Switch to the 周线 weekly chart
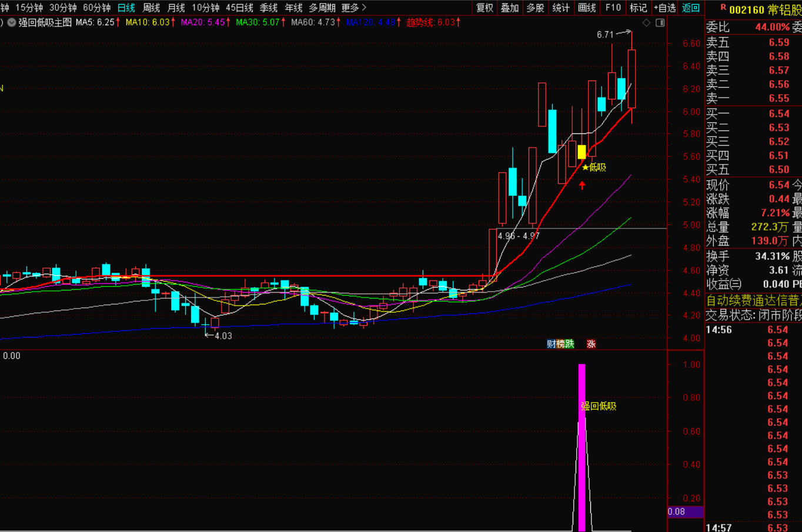Image resolution: width=802 pixels, height=532 pixels. click(151, 8)
